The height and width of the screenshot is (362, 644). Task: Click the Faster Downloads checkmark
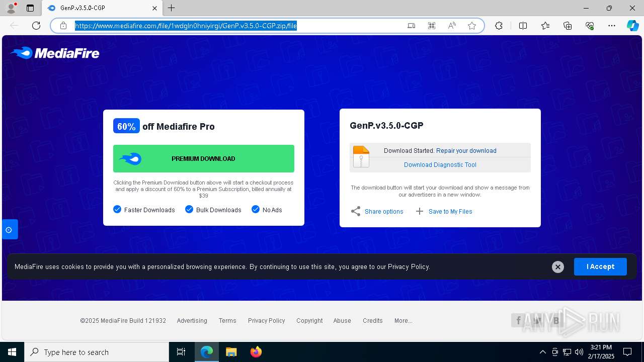(117, 210)
